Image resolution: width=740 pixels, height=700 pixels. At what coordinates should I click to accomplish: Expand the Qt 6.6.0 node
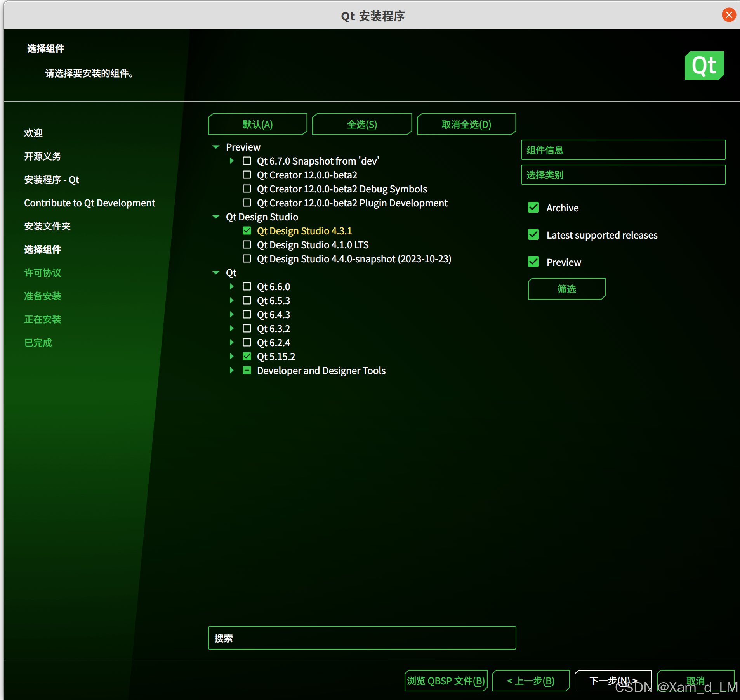231,286
